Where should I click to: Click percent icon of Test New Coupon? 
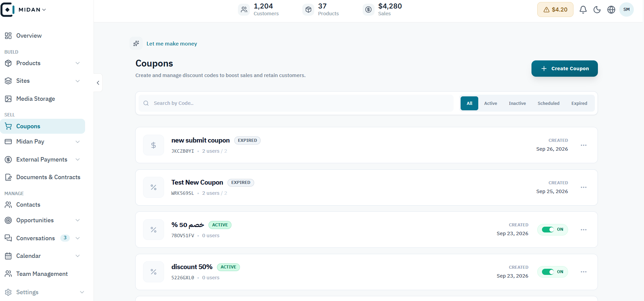point(154,187)
